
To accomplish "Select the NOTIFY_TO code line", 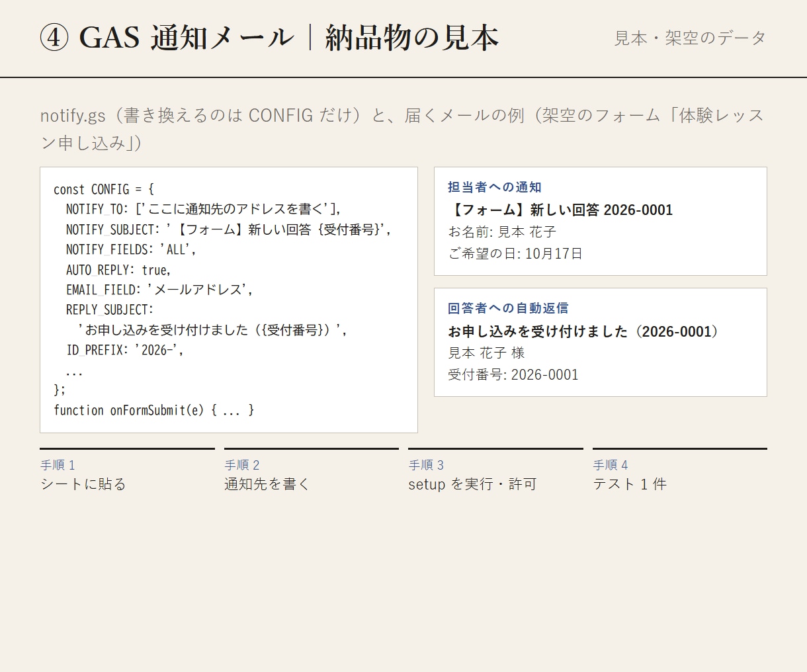I will click(204, 209).
